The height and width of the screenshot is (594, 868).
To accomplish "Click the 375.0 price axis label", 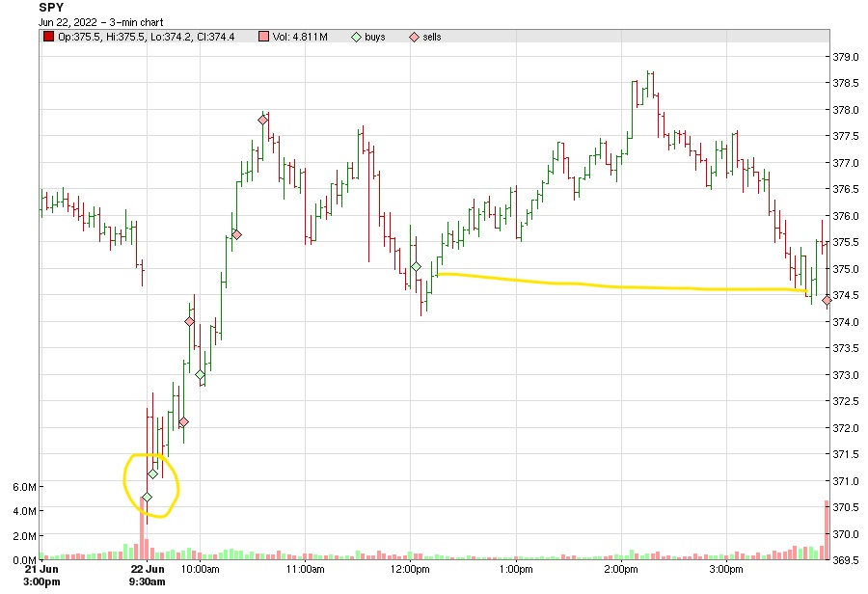I will tap(846, 270).
